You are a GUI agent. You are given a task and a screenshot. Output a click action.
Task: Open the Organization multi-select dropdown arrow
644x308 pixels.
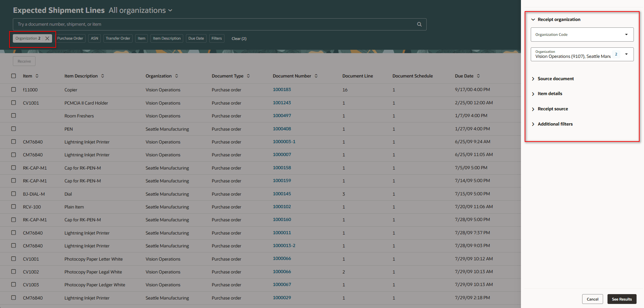[x=626, y=54]
